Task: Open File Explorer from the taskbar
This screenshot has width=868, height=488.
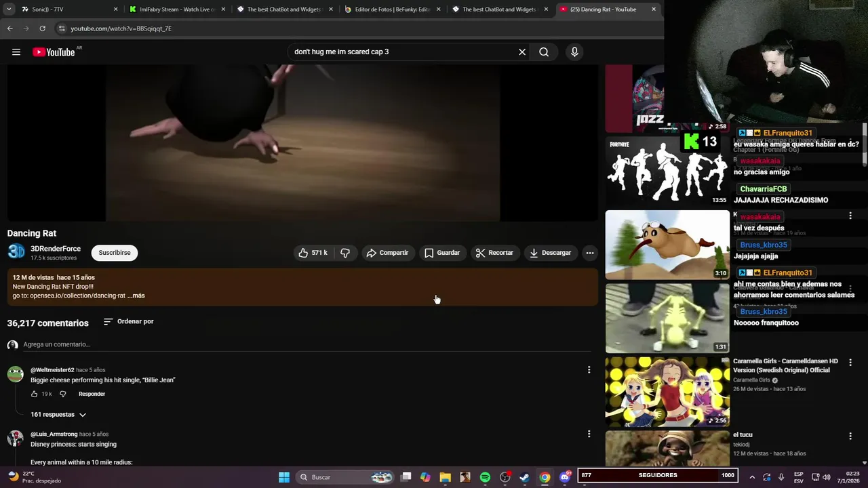Action: point(445,477)
